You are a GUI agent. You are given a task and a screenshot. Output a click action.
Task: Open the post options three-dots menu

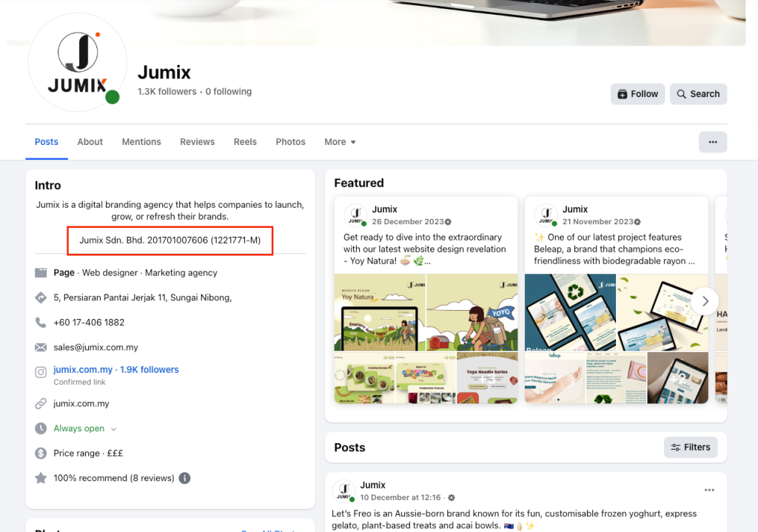709,490
